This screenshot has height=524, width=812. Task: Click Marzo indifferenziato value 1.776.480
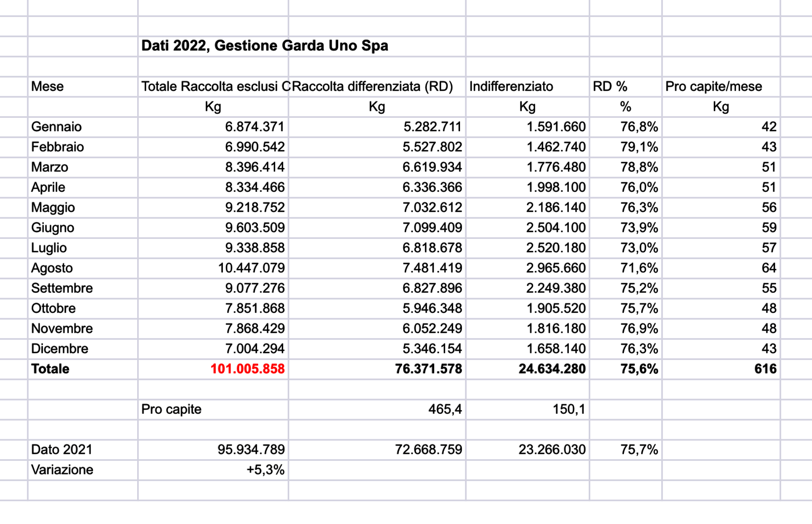coord(556,167)
